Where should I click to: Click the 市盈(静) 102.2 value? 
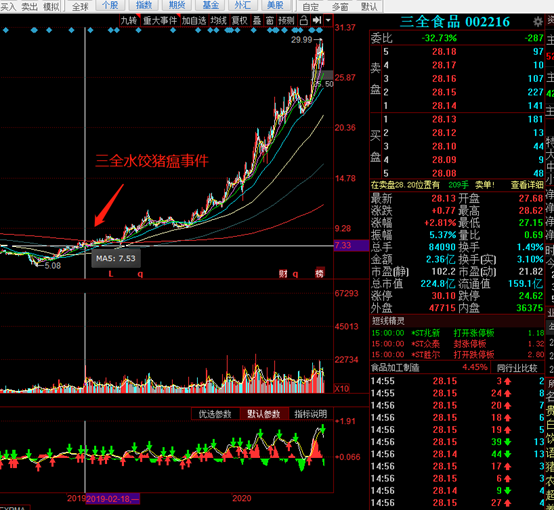click(x=443, y=271)
